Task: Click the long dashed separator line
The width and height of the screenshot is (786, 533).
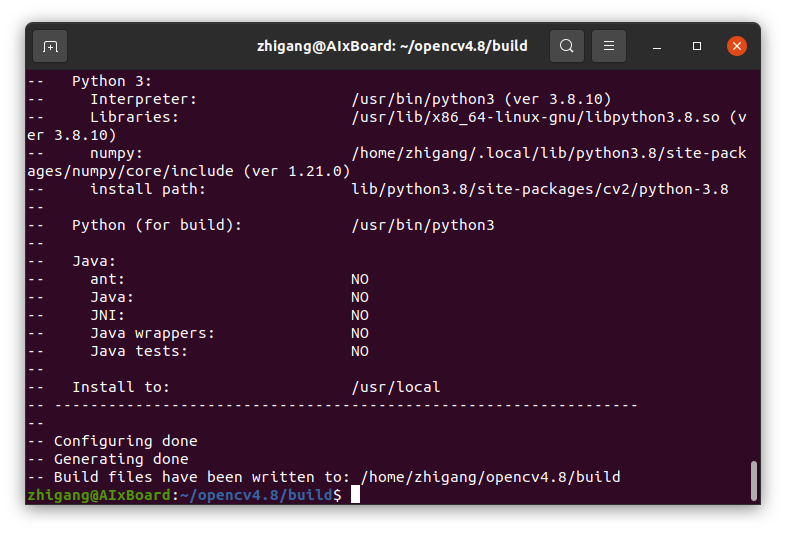Action: (345, 405)
